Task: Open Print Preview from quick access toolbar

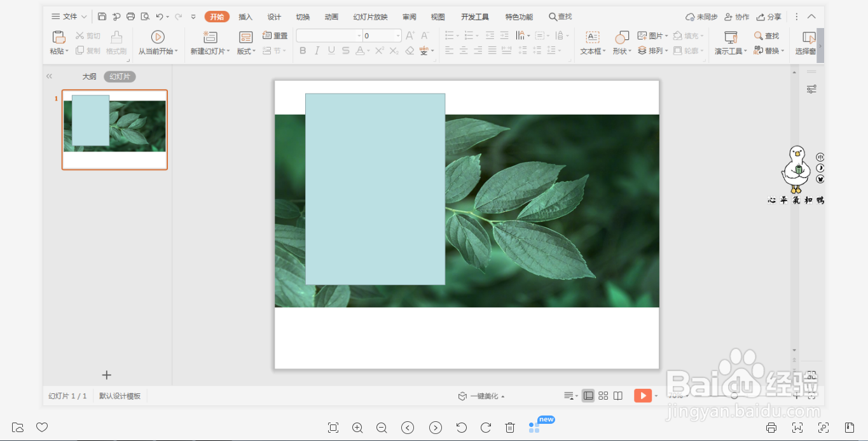Action: pos(145,17)
